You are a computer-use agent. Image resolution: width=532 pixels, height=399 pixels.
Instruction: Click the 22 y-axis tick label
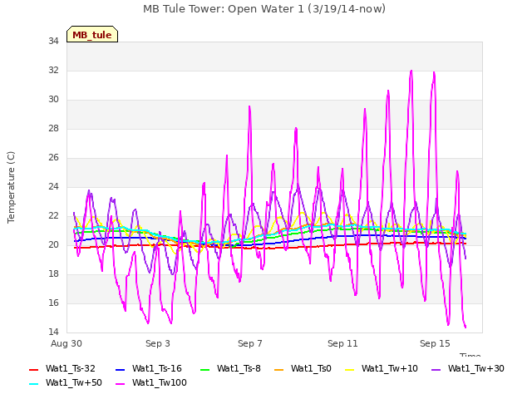(53, 216)
